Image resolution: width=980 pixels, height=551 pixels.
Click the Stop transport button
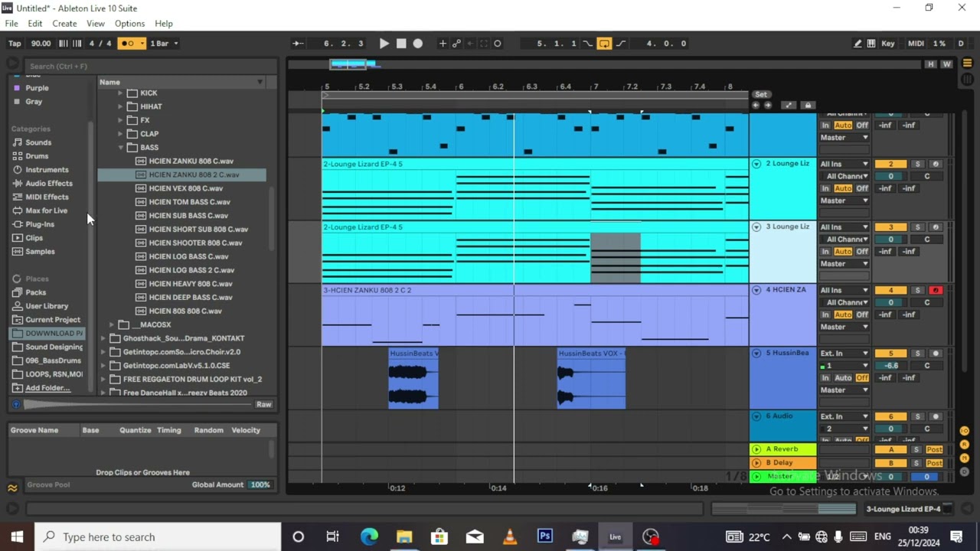pyautogui.click(x=401, y=44)
